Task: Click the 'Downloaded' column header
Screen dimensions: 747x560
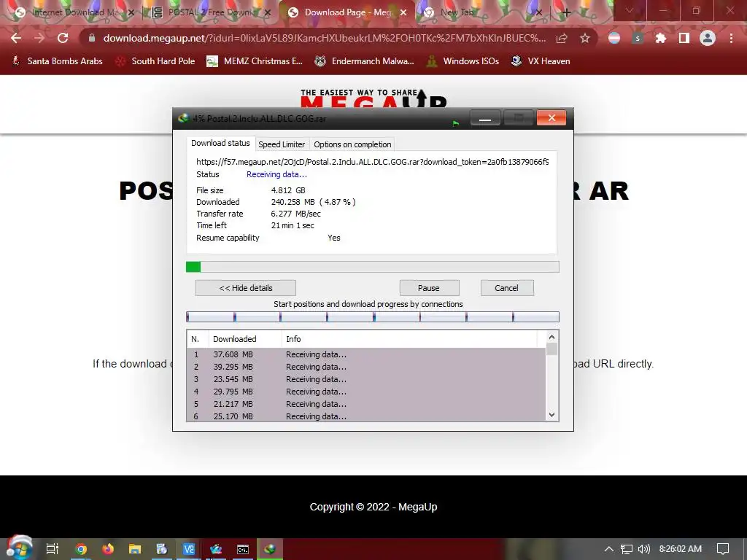Action: pos(245,339)
